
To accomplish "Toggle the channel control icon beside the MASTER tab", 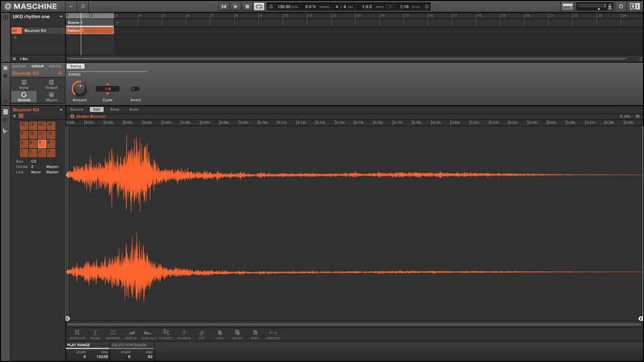I will [x=6, y=68].
